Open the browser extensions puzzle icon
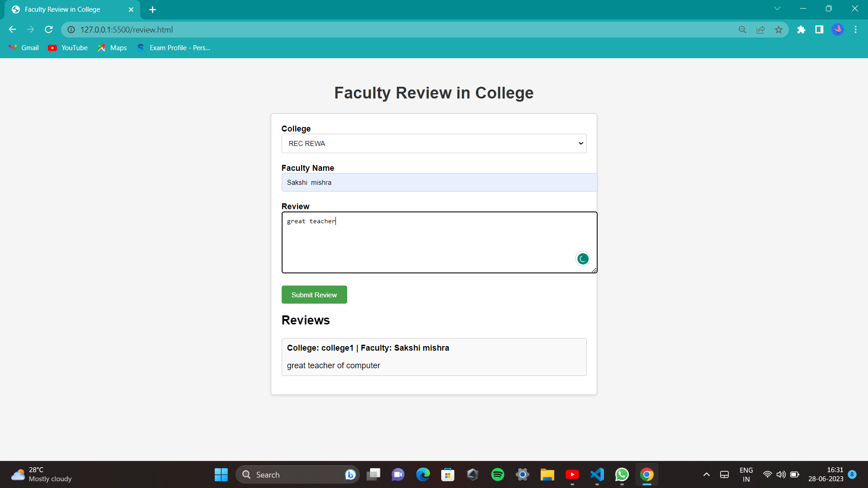The image size is (868, 488). [801, 30]
